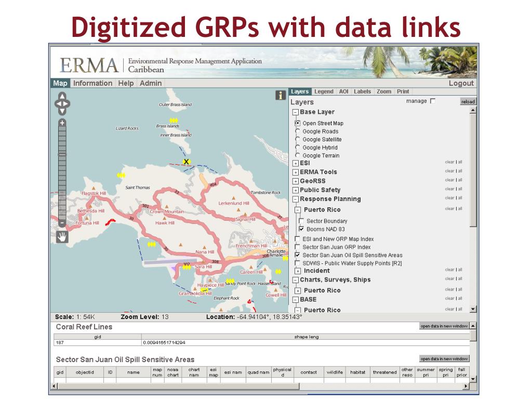Viewport: 532px width, 399px height.
Task: Collapse Charts, Surveys, Ships group
Action: [296, 280]
